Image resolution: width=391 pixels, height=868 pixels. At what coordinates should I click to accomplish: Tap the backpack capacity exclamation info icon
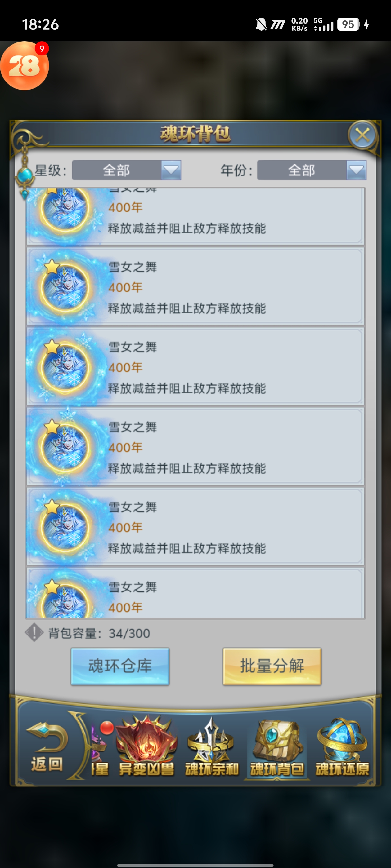coord(34,632)
